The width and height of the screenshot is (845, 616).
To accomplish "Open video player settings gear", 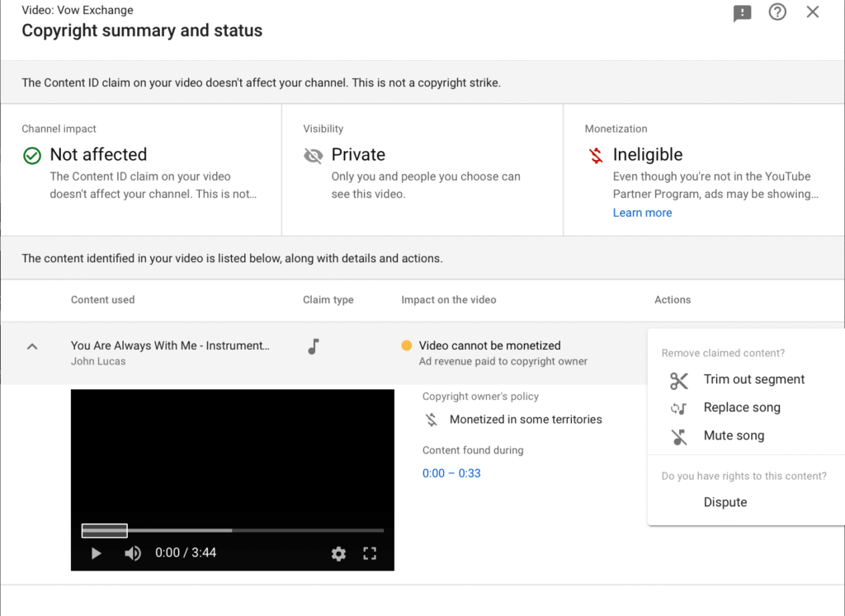I will pyautogui.click(x=338, y=553).
